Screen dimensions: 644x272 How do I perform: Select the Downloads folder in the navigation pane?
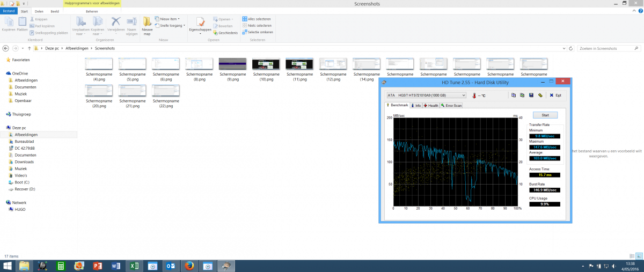click(x=24, y=161)
